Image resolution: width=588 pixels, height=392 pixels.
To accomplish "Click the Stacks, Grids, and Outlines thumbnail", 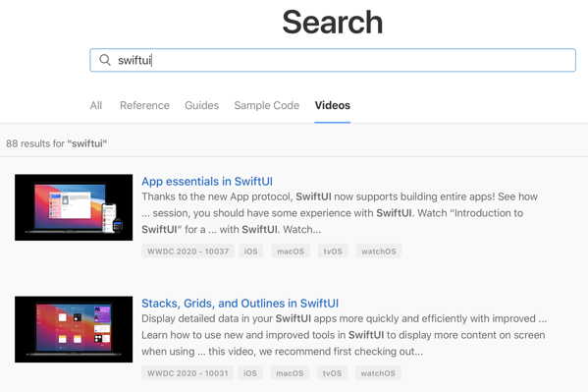I will point(74,329).
